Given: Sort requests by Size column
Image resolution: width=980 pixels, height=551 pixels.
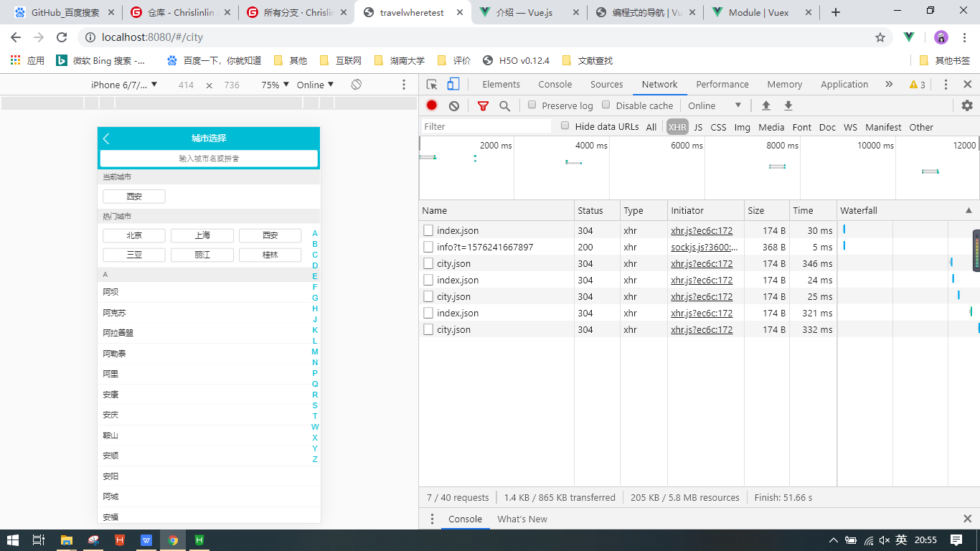Looking at the screenshot, I should (765, 210).
